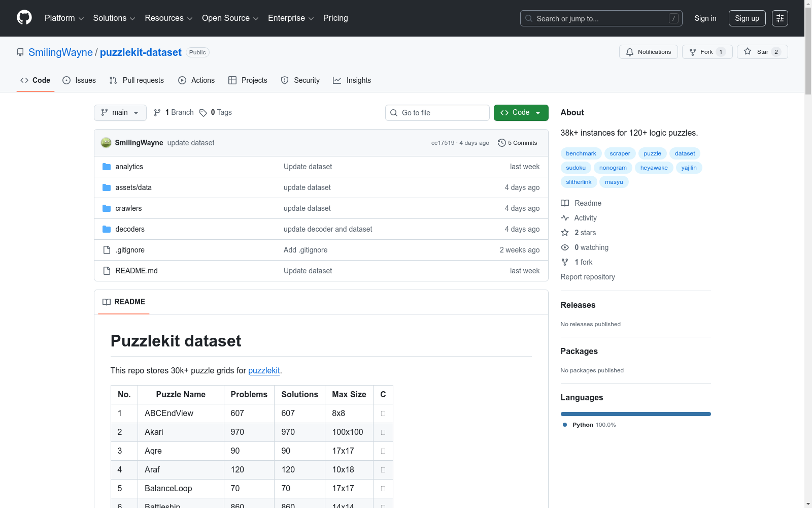This screenshot has width=812, height=508.
Task: Click the star icon beside 2 stars
Action: [x=565, y=233]
